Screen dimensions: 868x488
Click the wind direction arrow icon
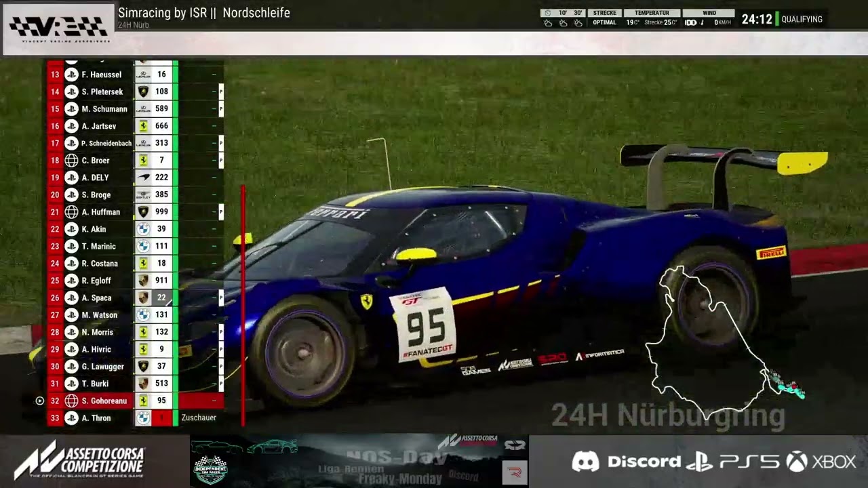[x=702, y=22]
